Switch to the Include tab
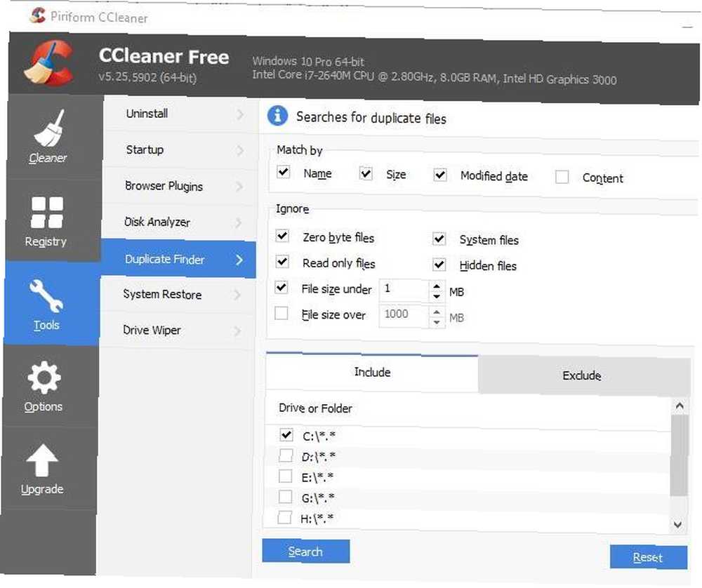 (x=372, y=373)
